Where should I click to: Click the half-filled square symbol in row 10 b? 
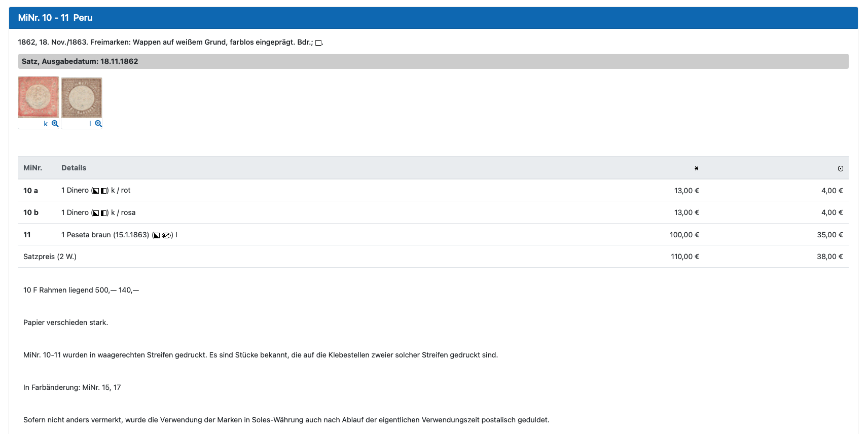point(103,213)
